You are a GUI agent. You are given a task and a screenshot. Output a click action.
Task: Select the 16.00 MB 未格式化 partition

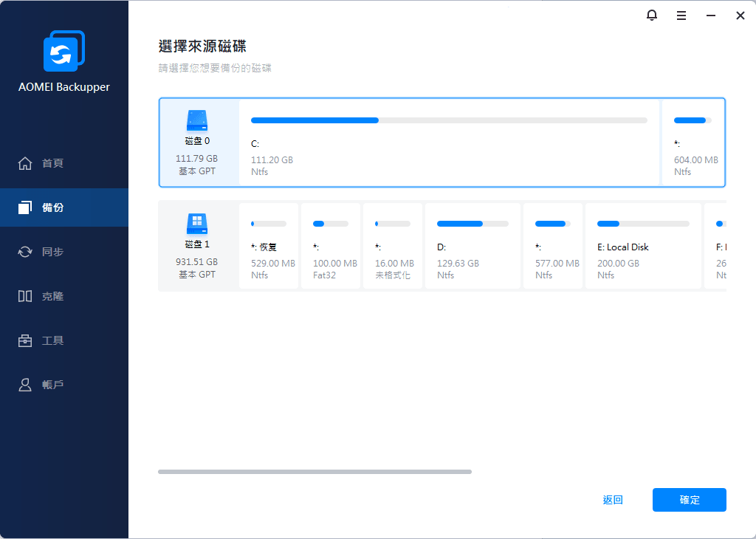pos(393,246)
